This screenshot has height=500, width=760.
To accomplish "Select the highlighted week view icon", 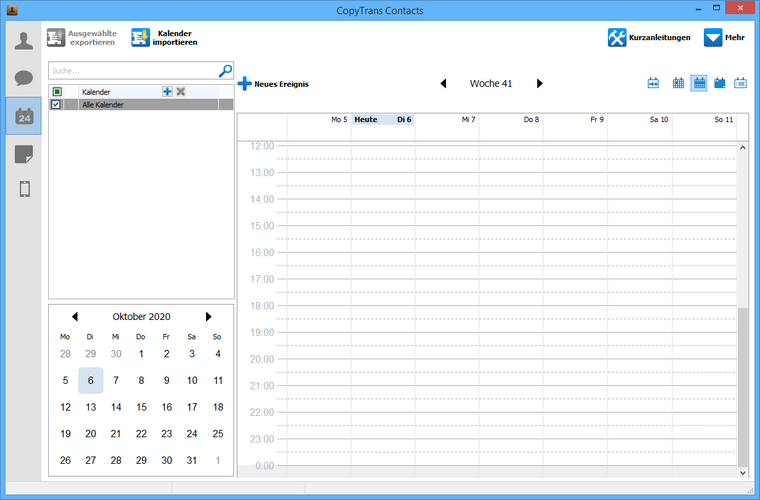I will [x=699, y=83].
